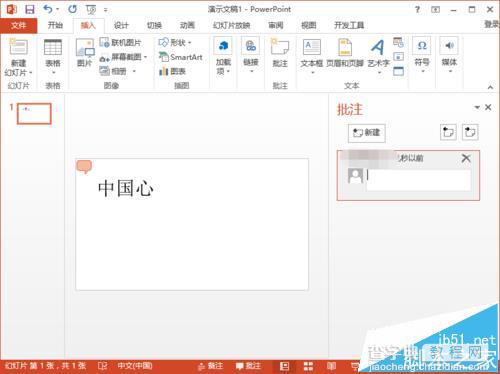Click the 新建幻灯片 New Slide icon
The width and height of the screenshot is (500, 374).
click(x=18, y=47)
